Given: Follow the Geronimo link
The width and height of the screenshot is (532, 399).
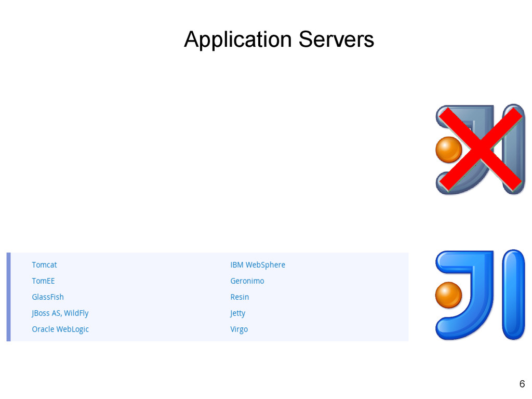Looking at the screenshot, I should point(247,281).
